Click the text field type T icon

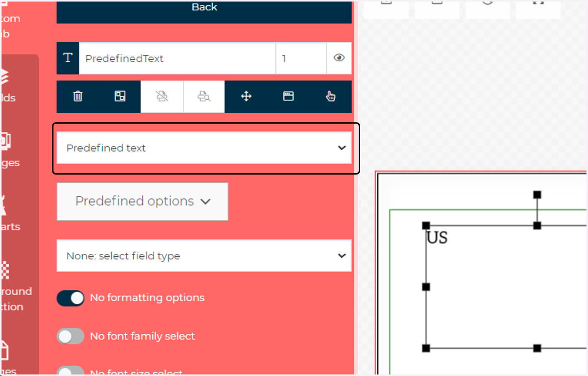tap(68, 58)
